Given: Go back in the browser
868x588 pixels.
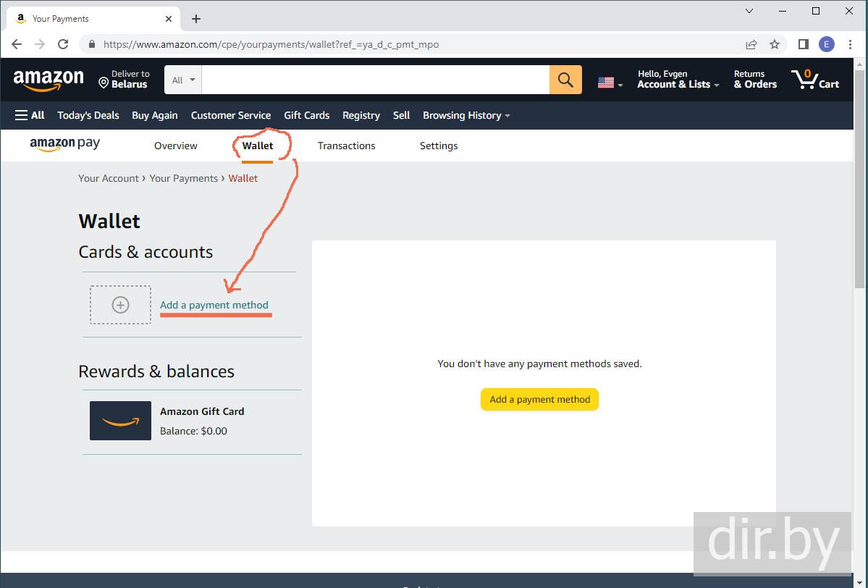Looking at the screenshot, I should [x=17, y=44].
